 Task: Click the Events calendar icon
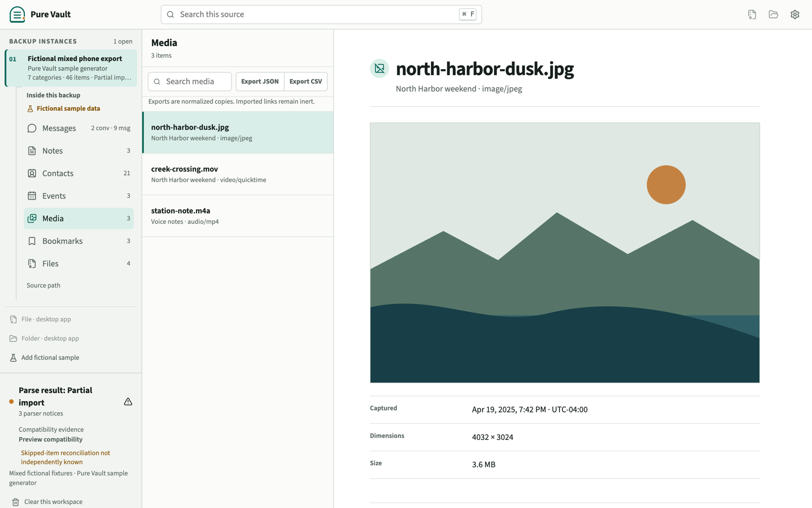pyautogui.click(x=32, y=196)
